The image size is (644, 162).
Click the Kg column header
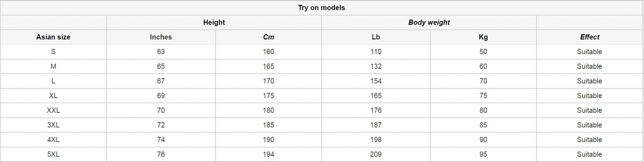point(483,37)
